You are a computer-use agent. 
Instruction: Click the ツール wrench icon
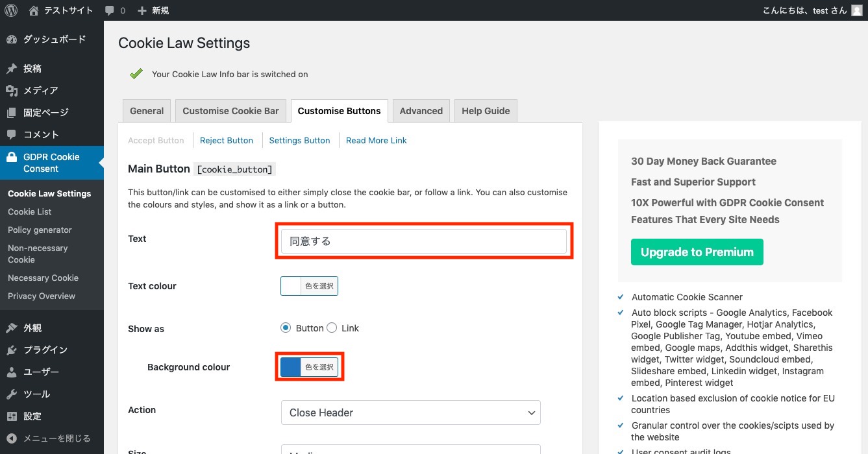point(12,394)
